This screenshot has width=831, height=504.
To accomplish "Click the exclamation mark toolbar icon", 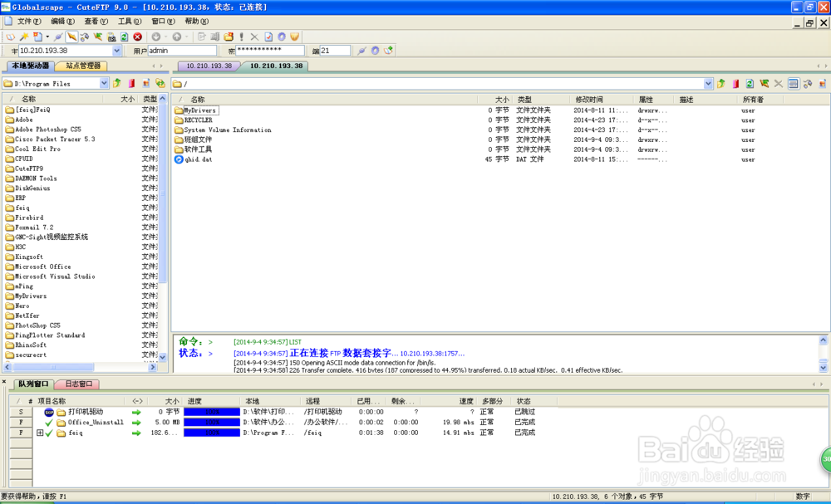I will [242, 37].
